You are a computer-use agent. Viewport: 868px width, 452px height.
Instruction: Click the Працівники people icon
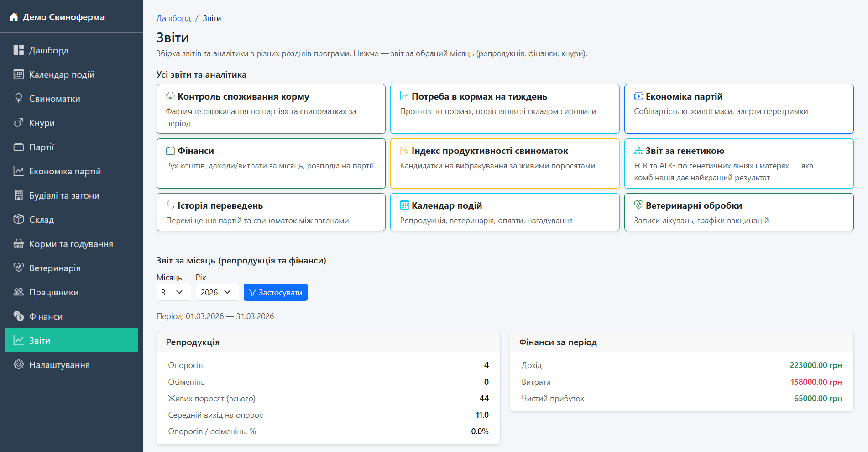[18, 292]
